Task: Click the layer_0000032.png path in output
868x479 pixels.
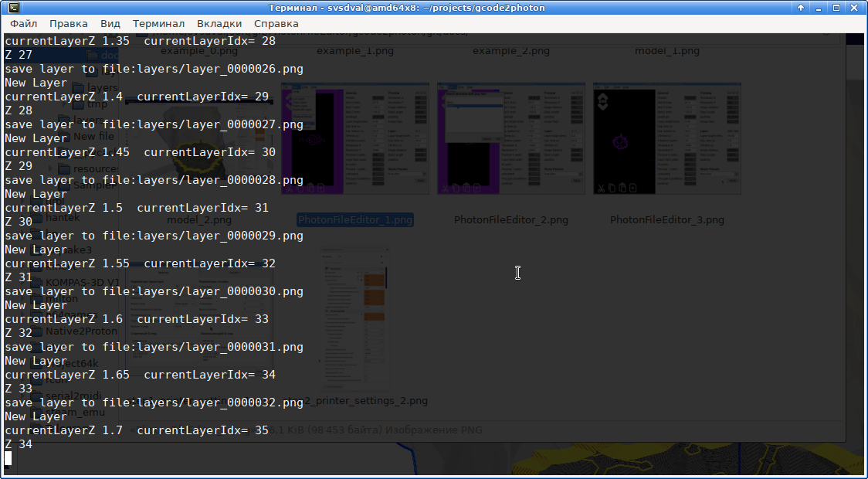Action: tap(220, 403)
